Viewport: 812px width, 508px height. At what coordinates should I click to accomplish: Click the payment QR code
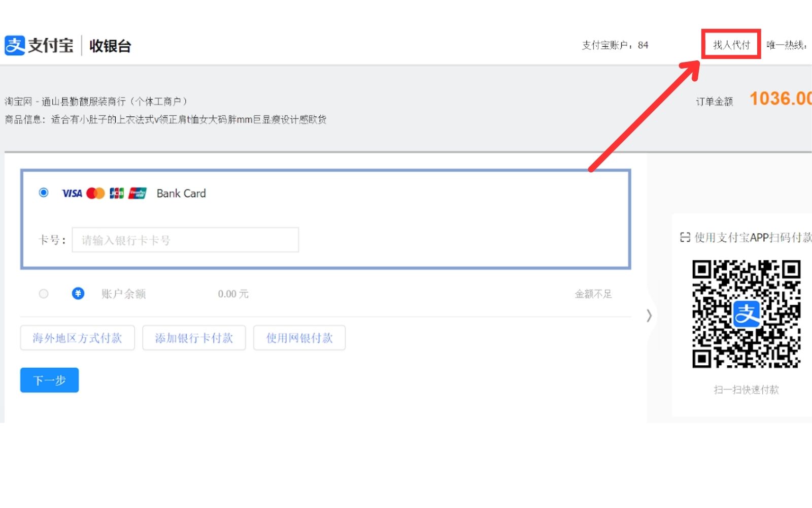(746, 314)
